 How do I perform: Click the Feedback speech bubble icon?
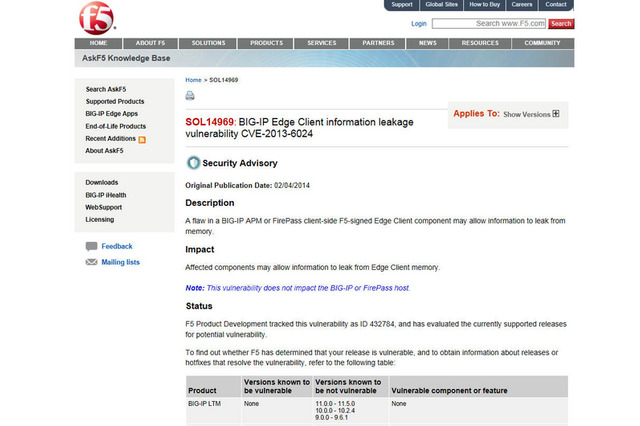pos(91,246)
